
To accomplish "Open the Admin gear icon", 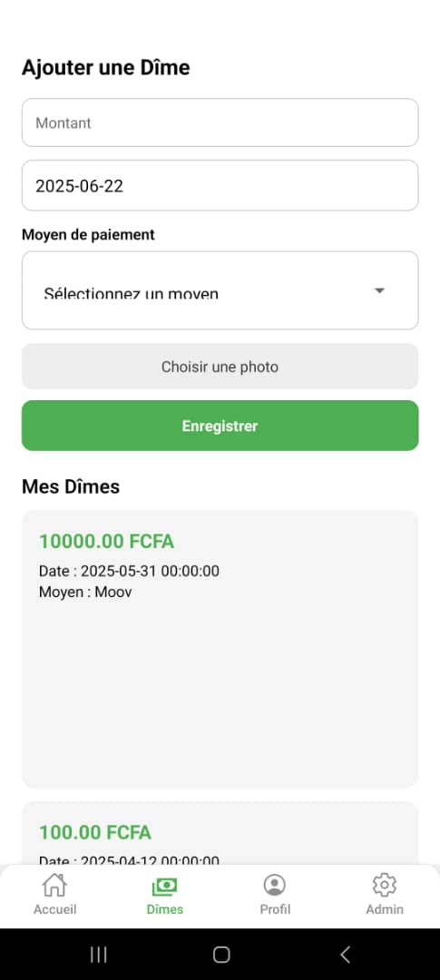I will pyautogui.click(x=385, y=885).
